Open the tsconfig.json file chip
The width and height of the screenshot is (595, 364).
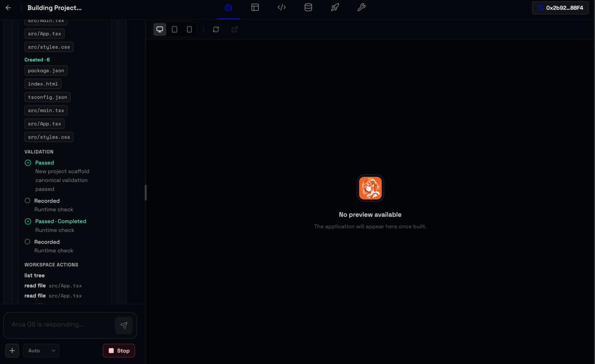(48, 97)
